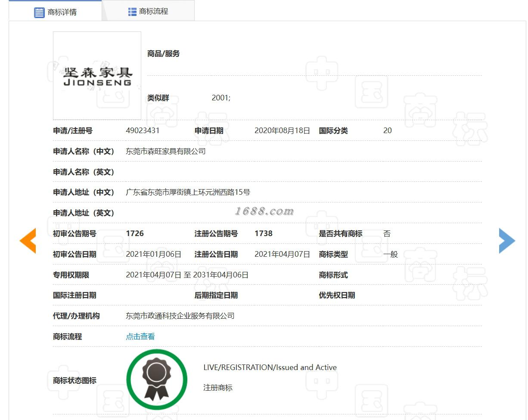Select application date 2020年08月18日
The width and height of the screenshot is (528, 420).
[282, 131]
